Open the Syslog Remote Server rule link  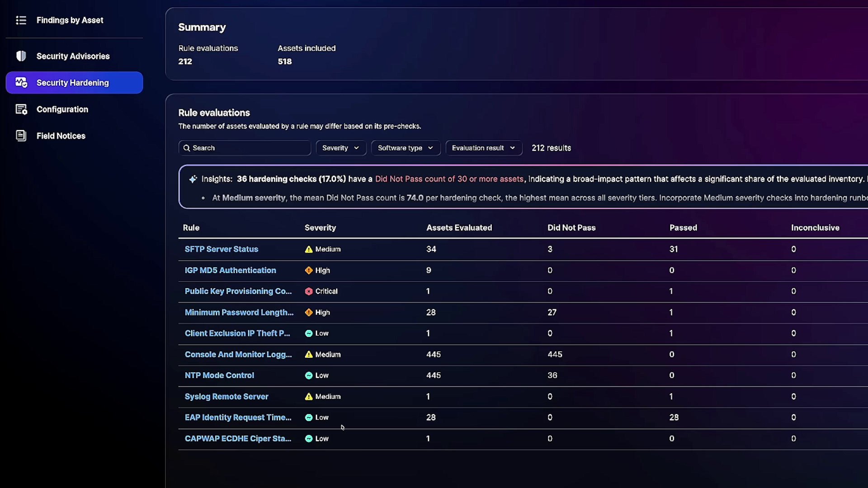(x=226, y=397)
